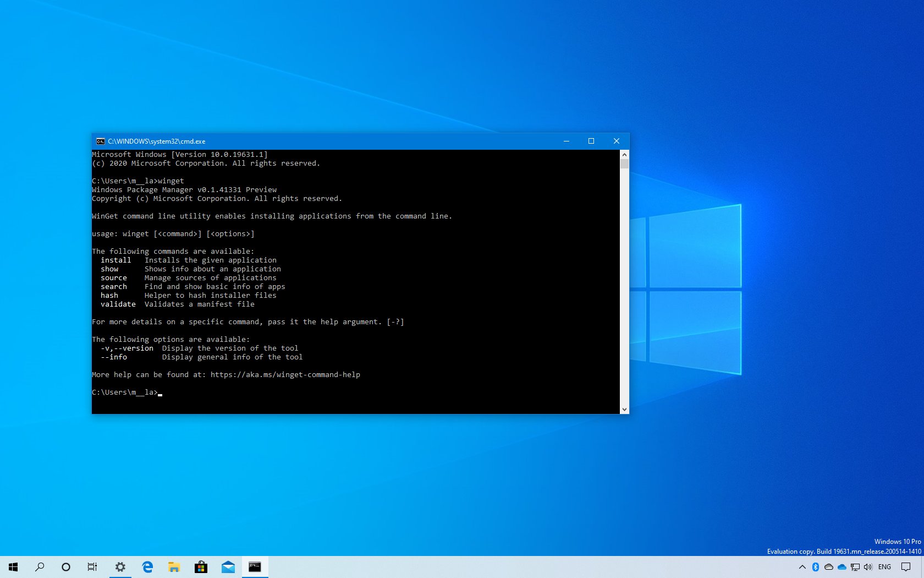The height and width of the screenshot is (578, 924).
Task: Open Windows Search from taskbar
Action: click(38, 567)
